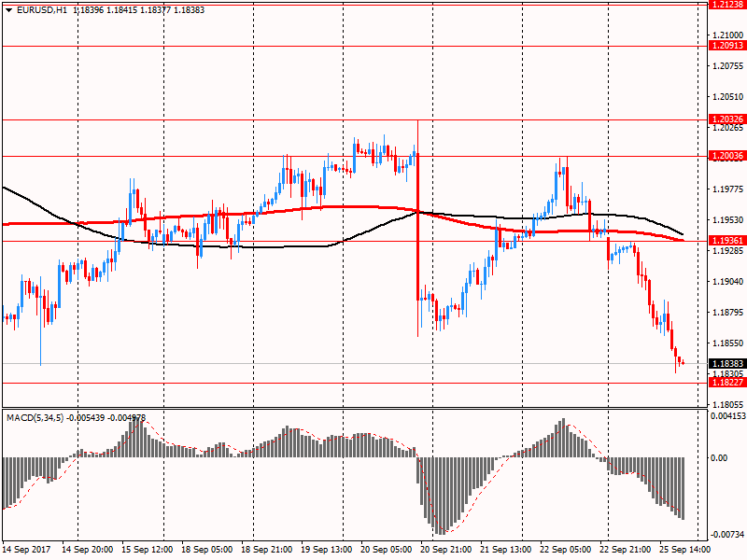Image resolution: width=747 pixels, height=560 pixels.
Task: Select the 20 Sep 05:00 time label
Action: tap(387, 550)
